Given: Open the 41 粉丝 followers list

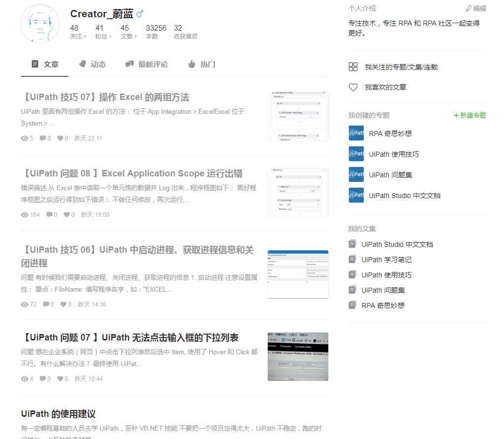Looking at the screenshot, I should pos(103,32).
